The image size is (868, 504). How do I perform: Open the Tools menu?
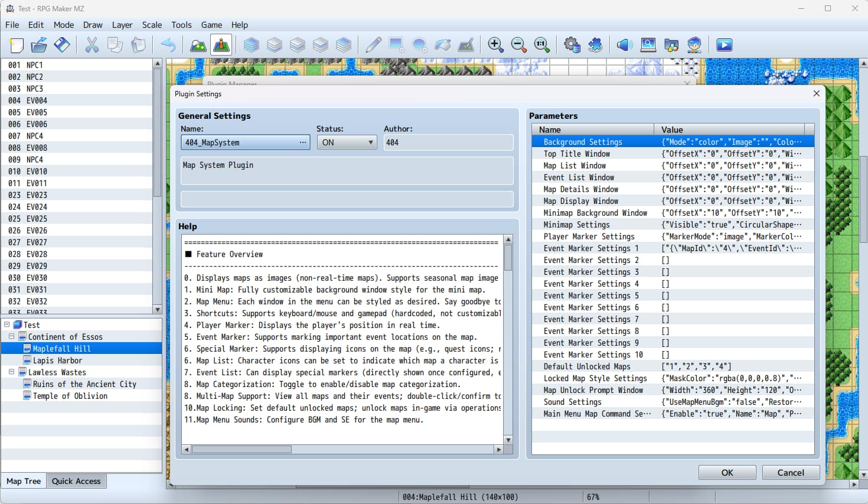pyautogui.click(x=181, y=25)
